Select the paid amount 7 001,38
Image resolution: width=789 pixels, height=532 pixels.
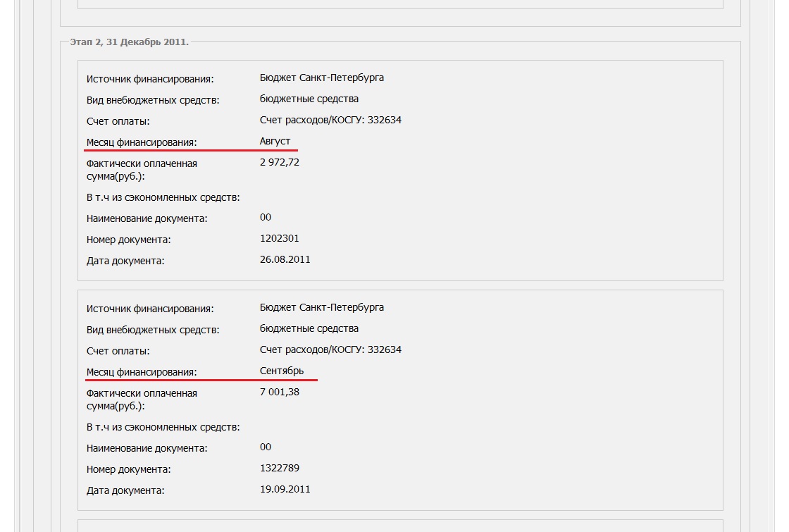click(280, 392)
